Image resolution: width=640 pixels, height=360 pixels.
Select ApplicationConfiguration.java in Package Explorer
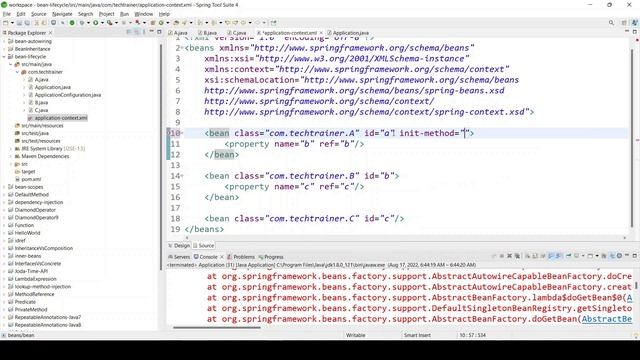point(68,95)
